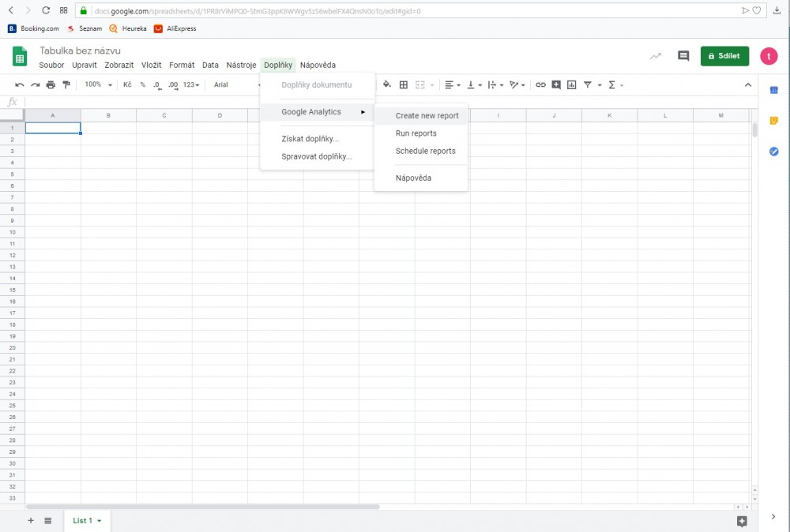Click the borders icon
This screenshot has width=790, height=532.
(404, 84)
